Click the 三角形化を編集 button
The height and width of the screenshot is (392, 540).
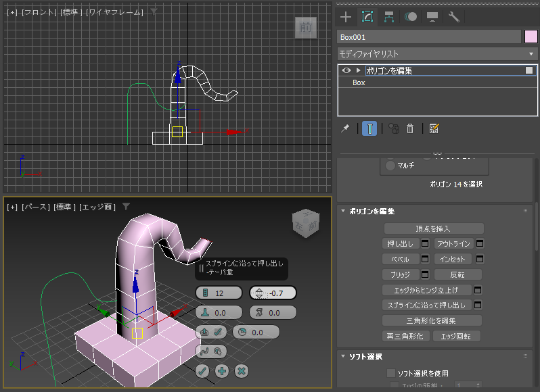click(x=432, y=321)
